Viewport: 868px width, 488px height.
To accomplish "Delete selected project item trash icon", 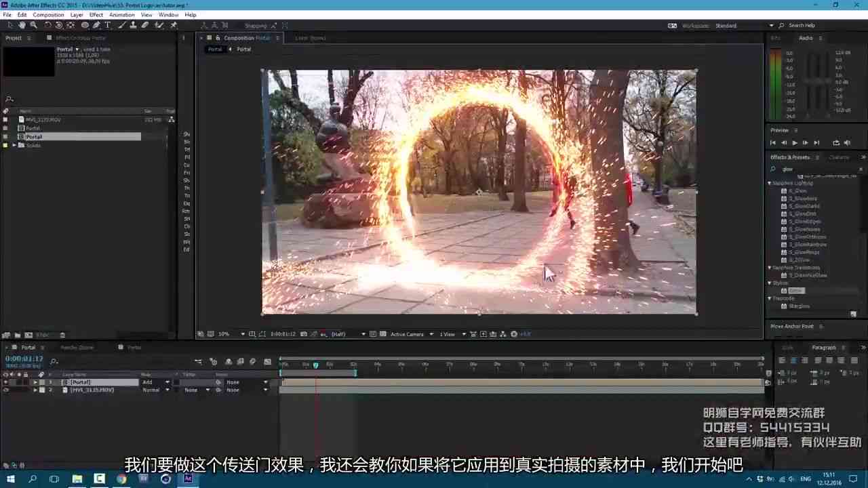I will click(62, 335).
